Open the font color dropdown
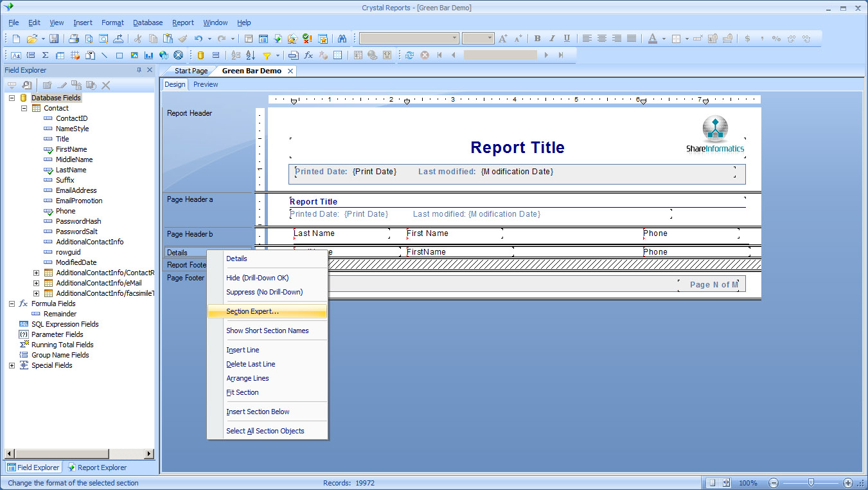This screenshot has width=868, height=490. point(662,38)
